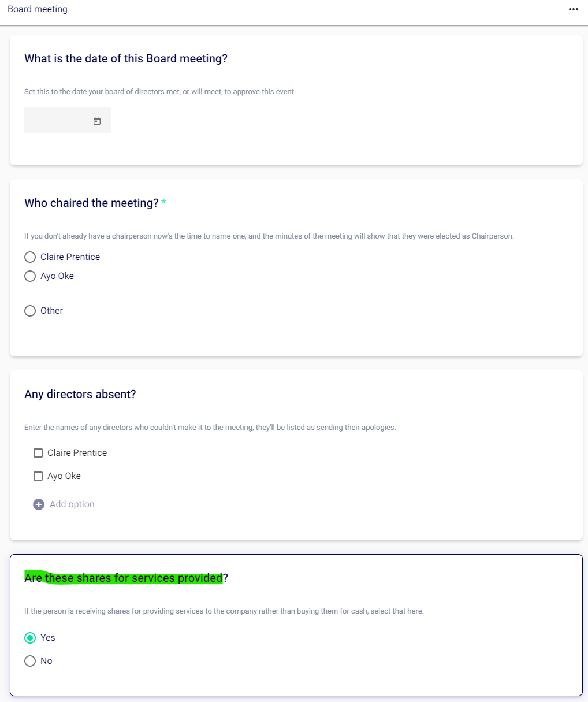Click the Who chaired the meeting heading
Viewport: 588px width, 702px height.
91,203
